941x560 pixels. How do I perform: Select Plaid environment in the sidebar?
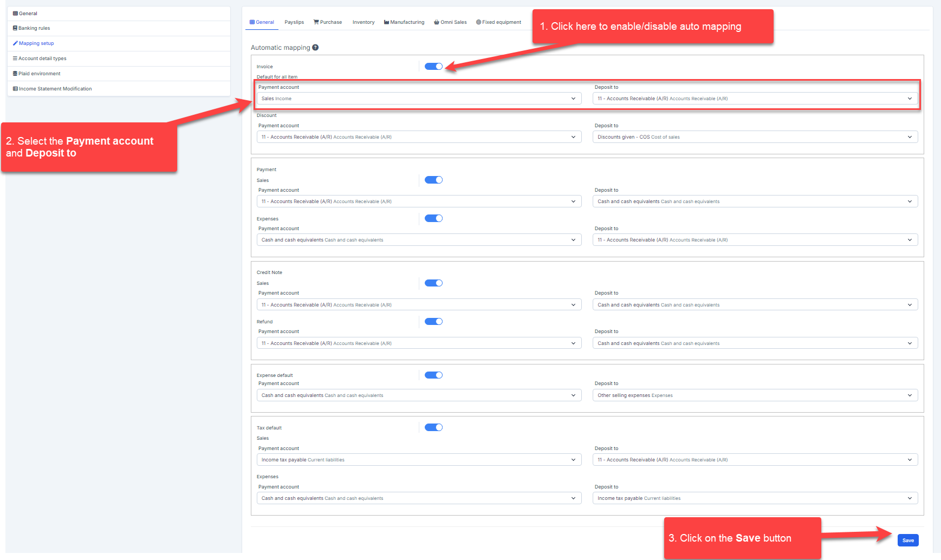pyautogui.click(x=39, y=74)
